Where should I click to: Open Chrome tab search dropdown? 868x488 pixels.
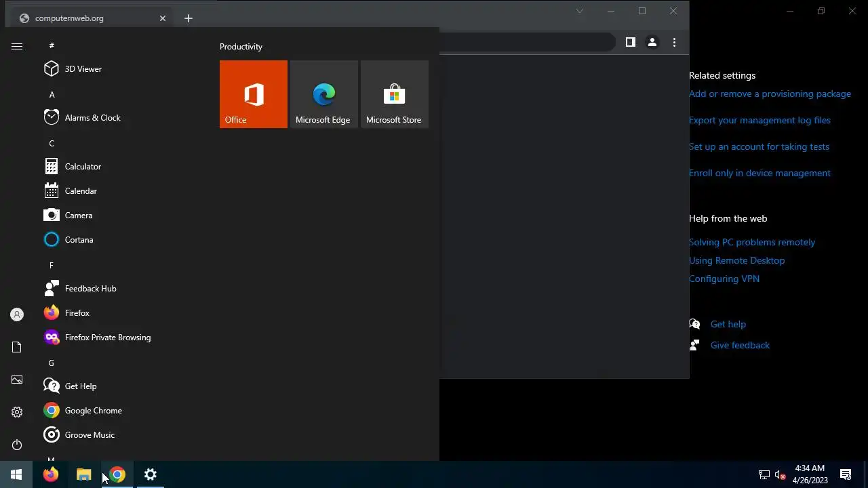click(580, 11)
